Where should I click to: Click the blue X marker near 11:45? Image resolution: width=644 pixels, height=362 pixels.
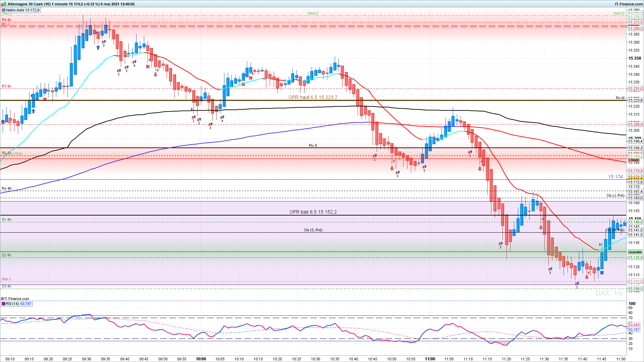click(x=602, y=273)
